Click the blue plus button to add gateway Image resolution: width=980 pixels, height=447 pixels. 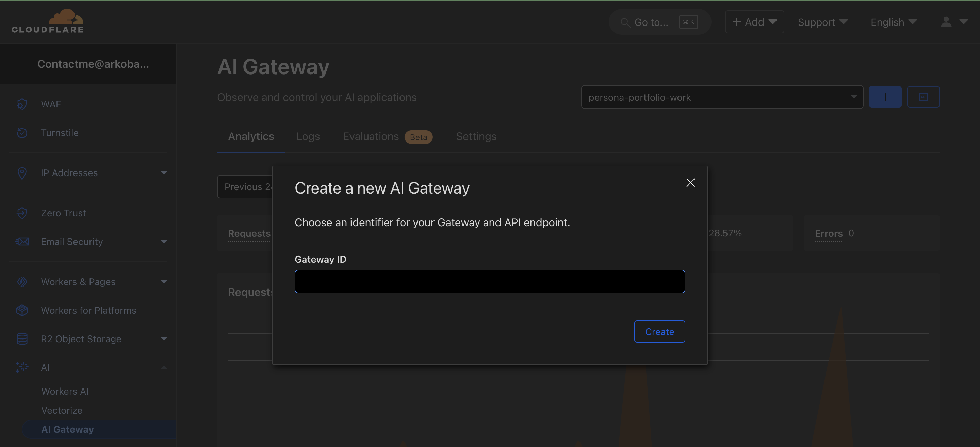tap(885, 97)
